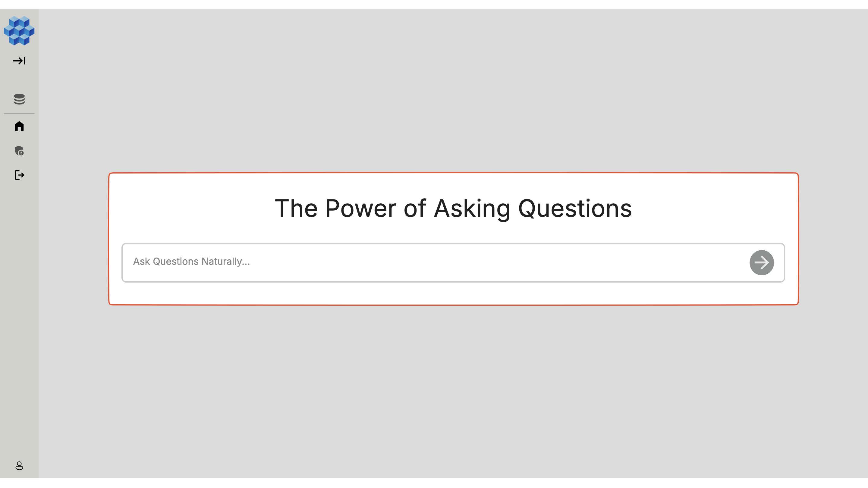
Task: Go to the Home page icon
Action: point(19,126)
